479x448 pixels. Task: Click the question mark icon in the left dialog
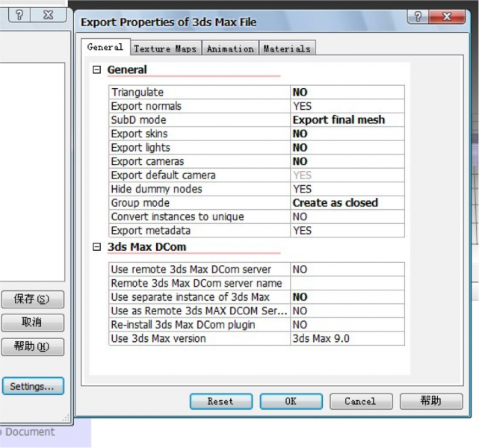click(x=19, y=15)
